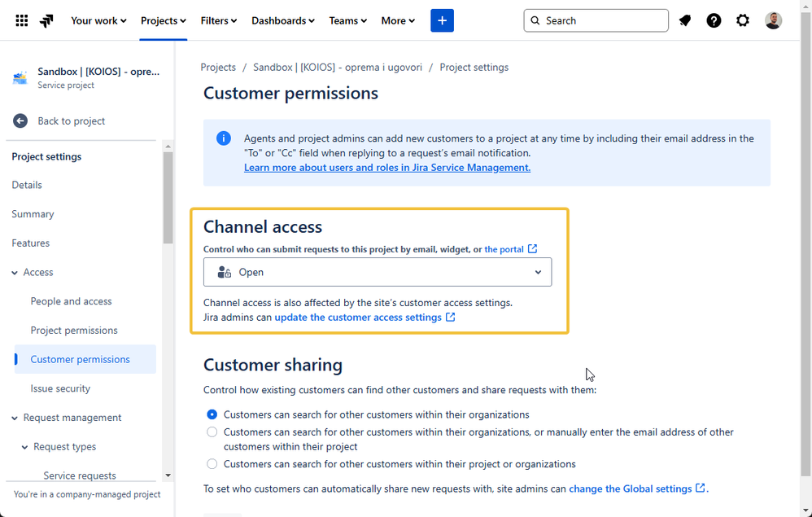Open the Dashboards dropdown menu
Viewport: 812px width, 517px height.
(283, 20)
